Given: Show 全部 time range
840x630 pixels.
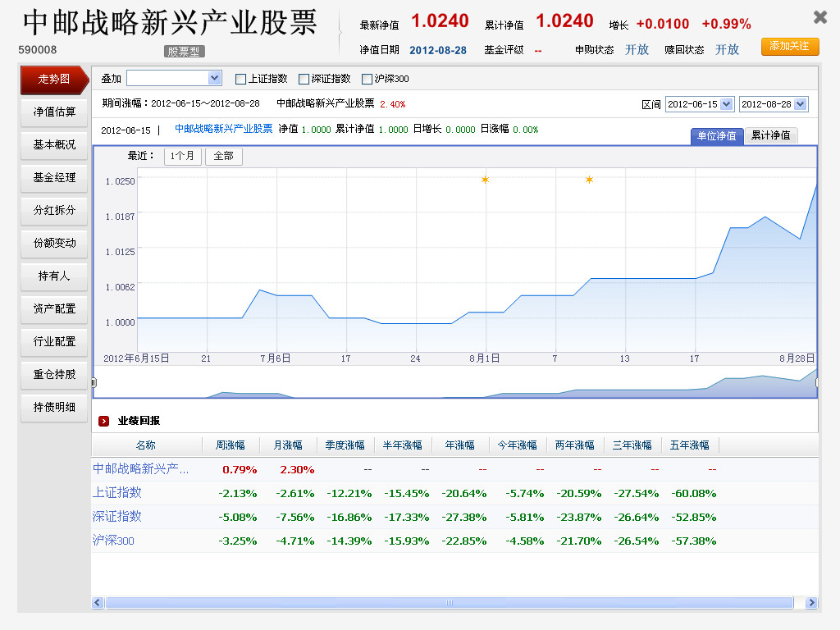Looking at the screenshot, I should [x=224, y=157].
